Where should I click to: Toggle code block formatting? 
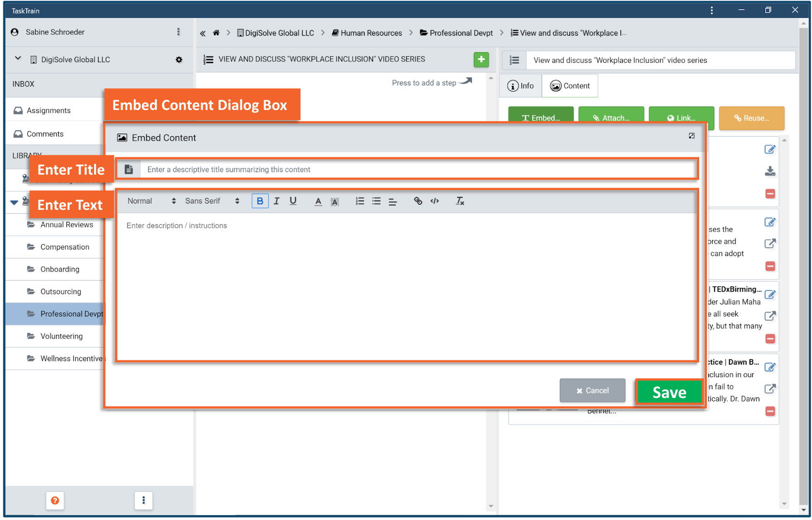pyautogui.click(x=435, y=201)
